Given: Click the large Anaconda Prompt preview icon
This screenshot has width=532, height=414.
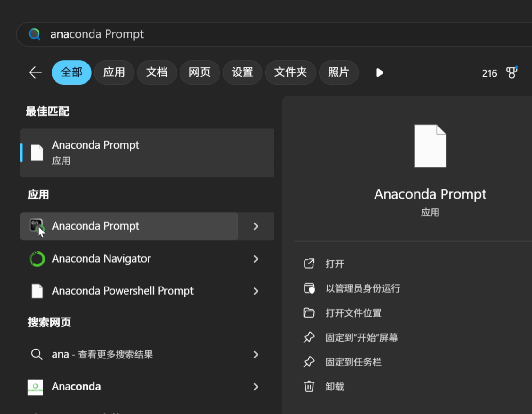Looking at the screenshot, I should (430, 145).
